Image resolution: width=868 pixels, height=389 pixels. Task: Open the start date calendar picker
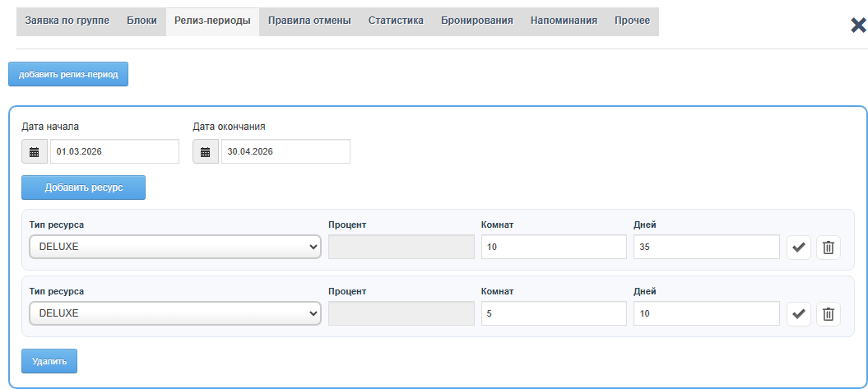tap(34, 152)
